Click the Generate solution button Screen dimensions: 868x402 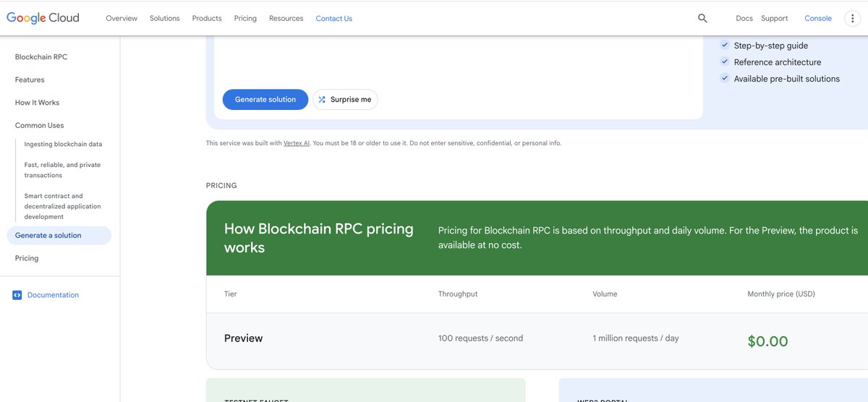tap(265, 100)
